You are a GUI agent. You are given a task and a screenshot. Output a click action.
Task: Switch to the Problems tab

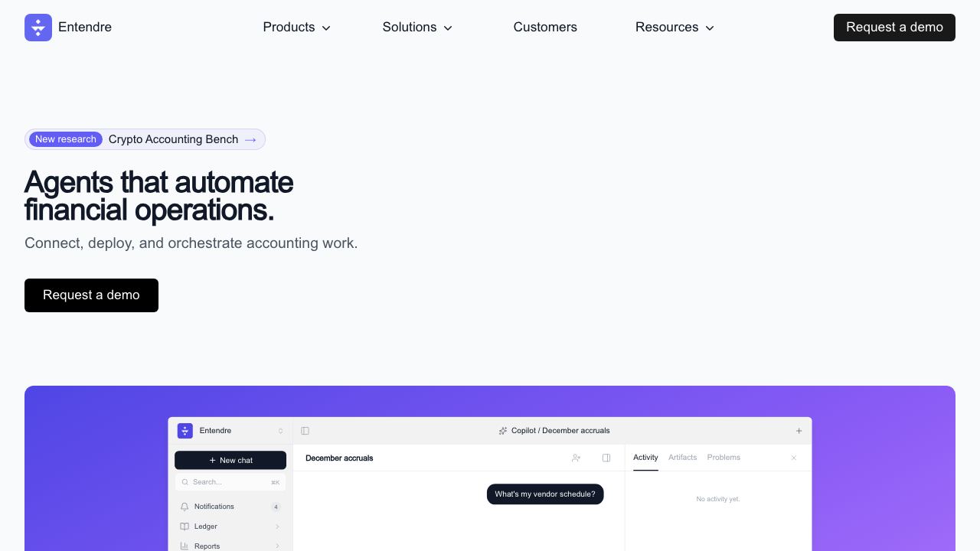click(724, 458)
